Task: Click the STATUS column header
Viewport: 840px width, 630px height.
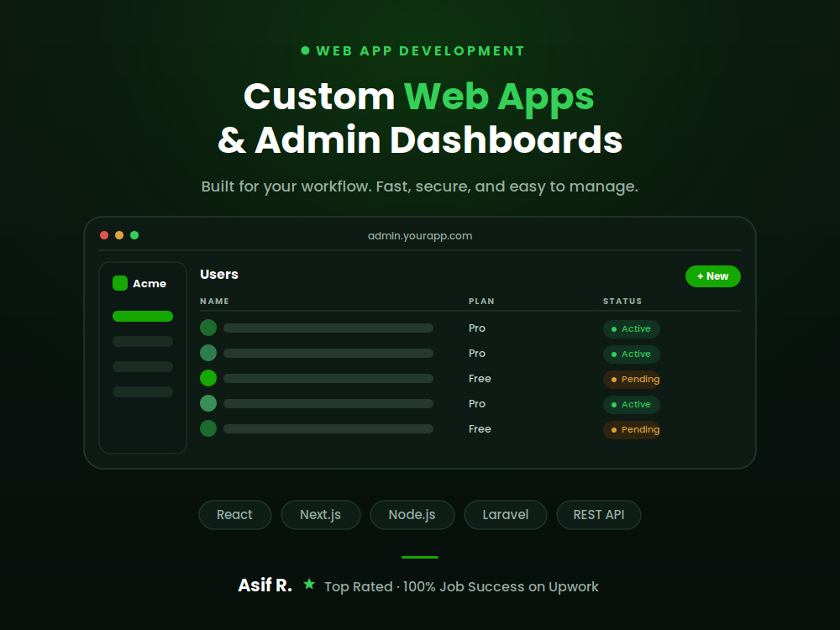Action: [622, 301]
